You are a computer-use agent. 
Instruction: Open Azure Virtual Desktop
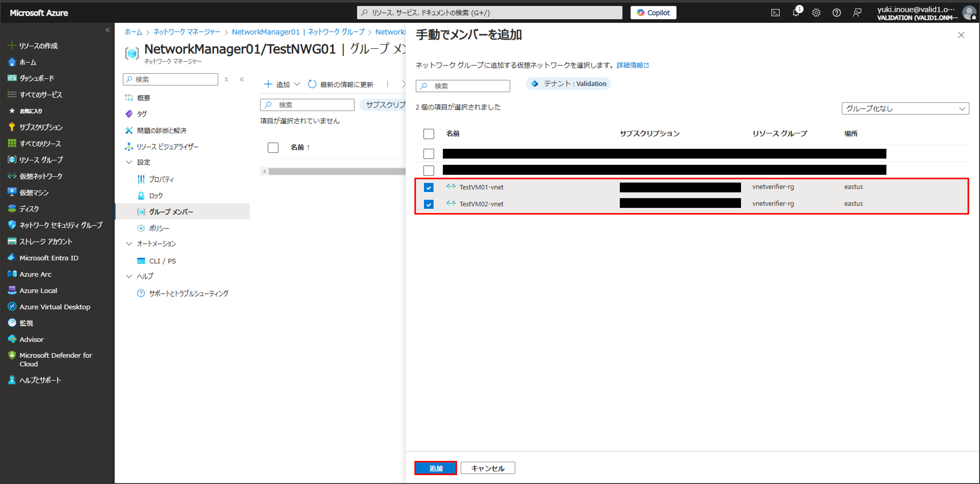coord(49,307)
